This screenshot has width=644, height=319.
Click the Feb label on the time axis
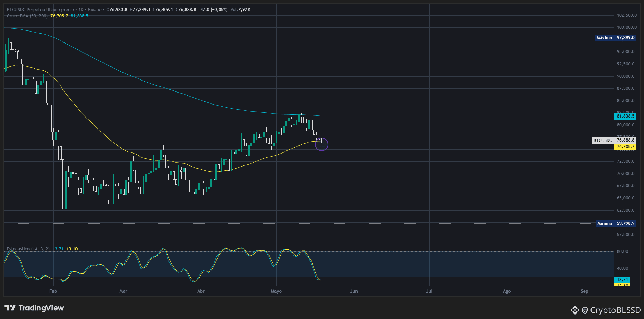[53, 291]
